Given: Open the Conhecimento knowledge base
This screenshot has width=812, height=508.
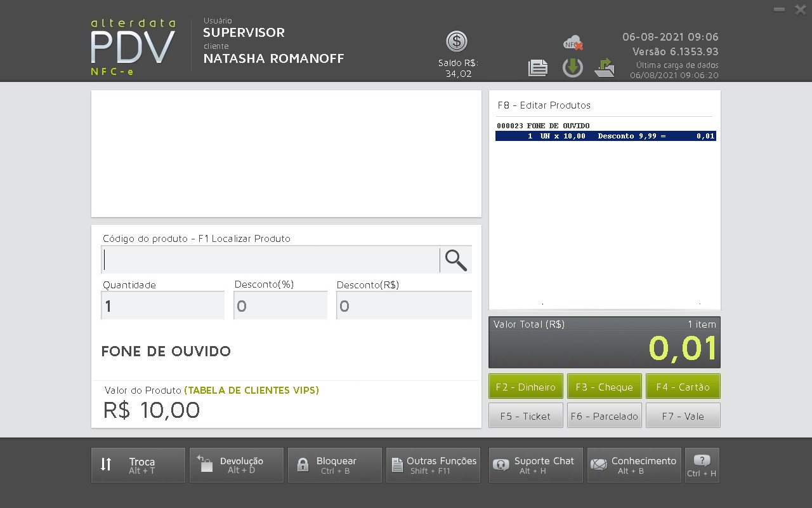Looking at the screenshot, I should [x=634, y=465].
